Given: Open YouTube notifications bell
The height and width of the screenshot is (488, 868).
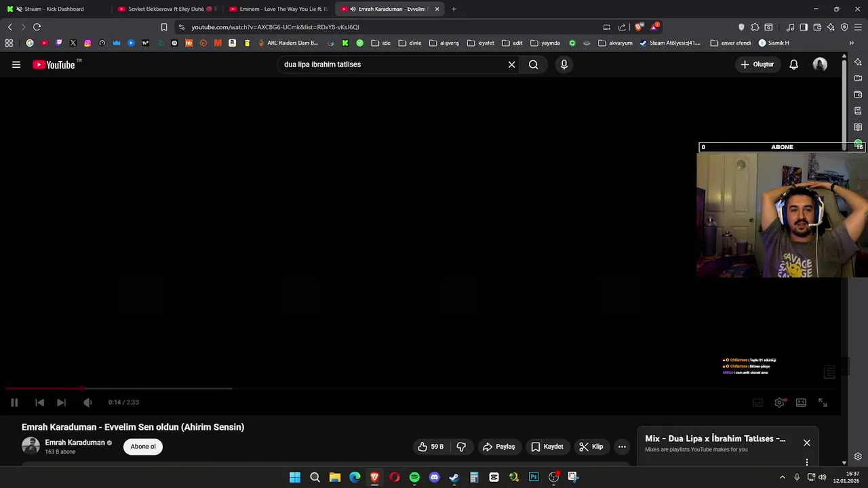Looking at the screenshot, I should pos(793,64).
